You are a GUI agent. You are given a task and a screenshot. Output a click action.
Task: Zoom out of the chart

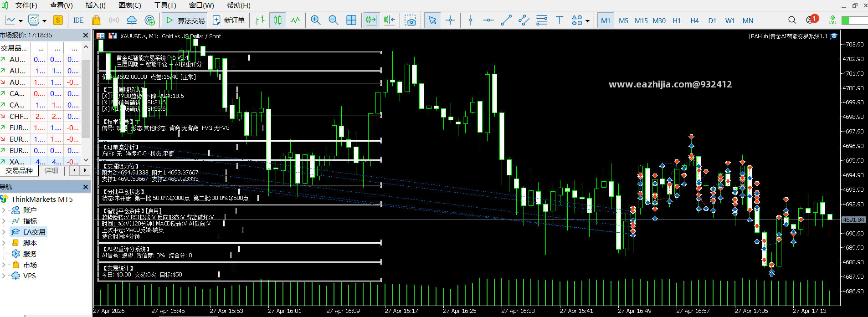pos(334,20)
